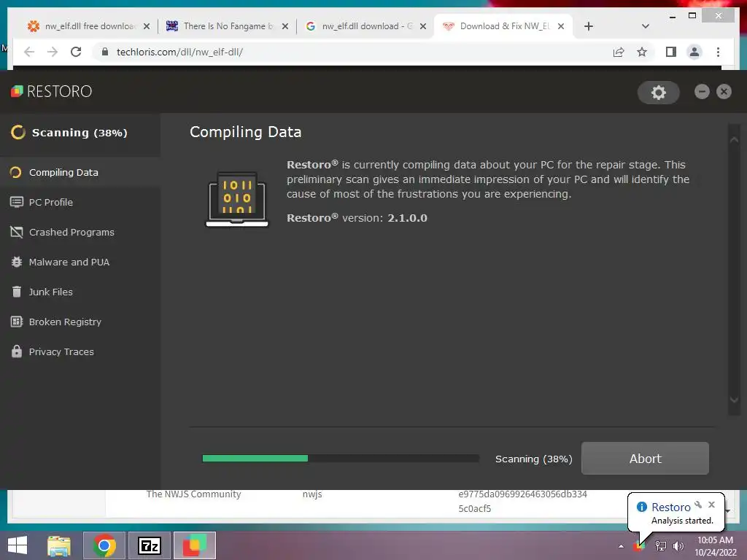The image size is (747, 560).
Task: Click the Junk Files trash icon
Action: [x=17, y=292]
